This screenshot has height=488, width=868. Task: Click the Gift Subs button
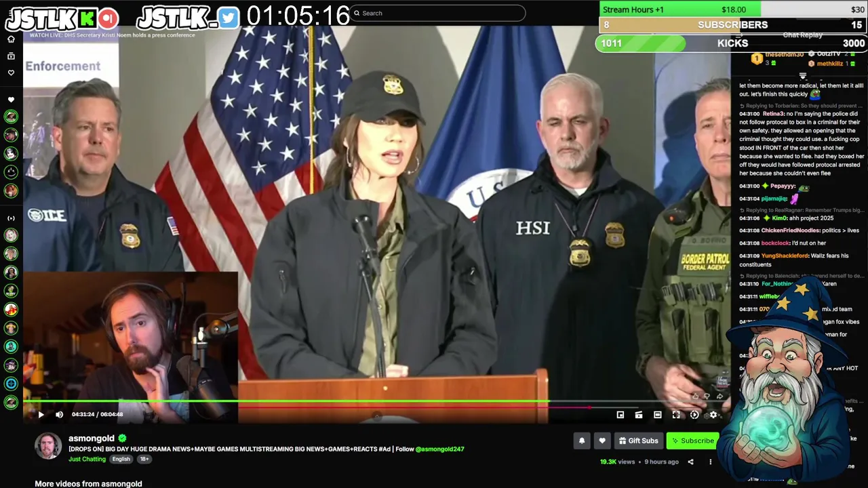tap(638, 441)
